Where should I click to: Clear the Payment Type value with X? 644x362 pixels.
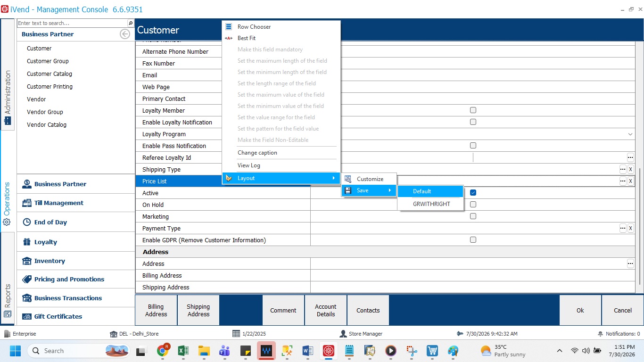click(x=630, y=228)
